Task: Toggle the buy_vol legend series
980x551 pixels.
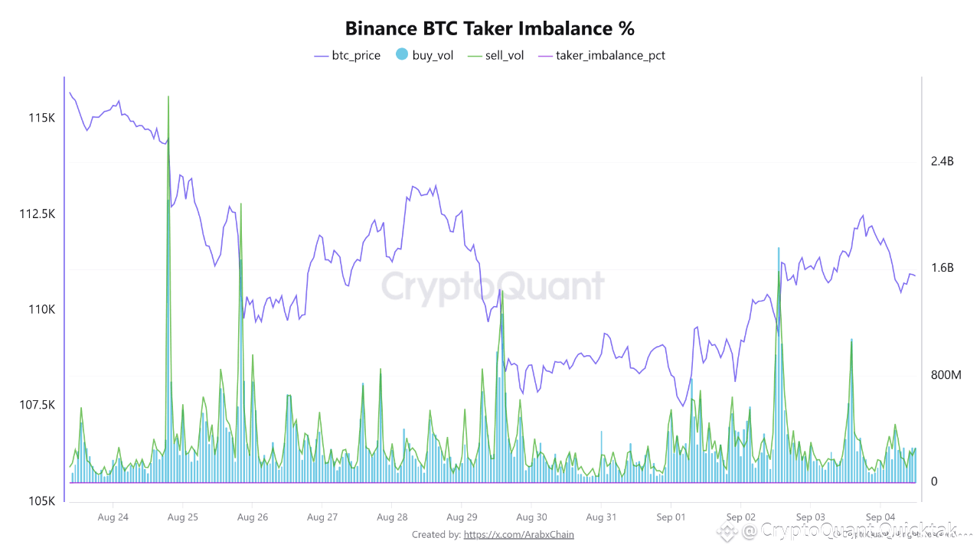Action: (x=423, y=55)
